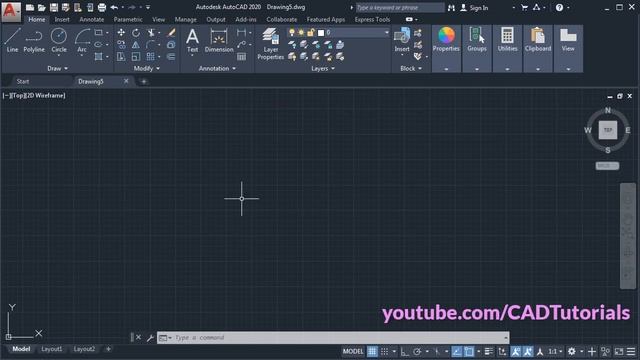Screen dimensions: 640x360
Task: Select the Polyline tool
Action: click(x=34, y=40)
